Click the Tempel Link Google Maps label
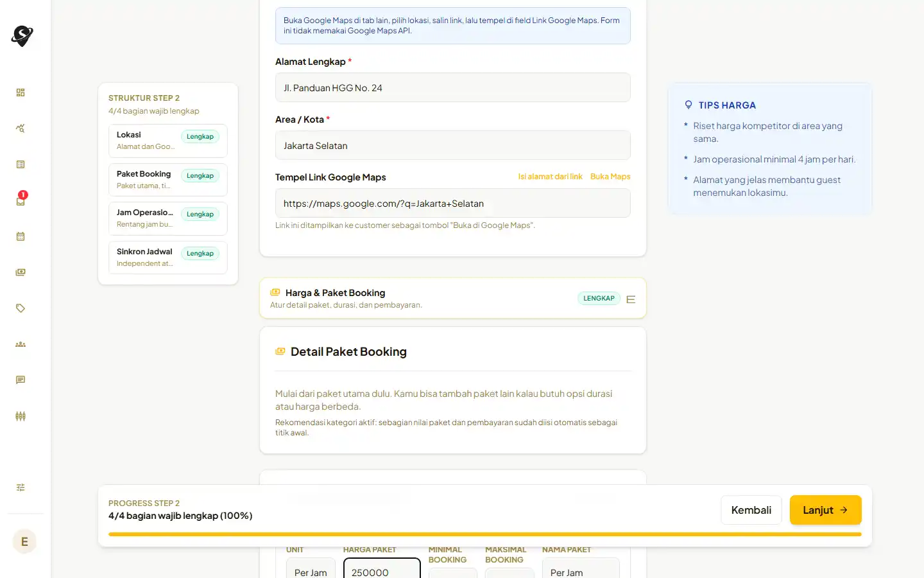This screenshot has width=924, height=578. point(330,177)
